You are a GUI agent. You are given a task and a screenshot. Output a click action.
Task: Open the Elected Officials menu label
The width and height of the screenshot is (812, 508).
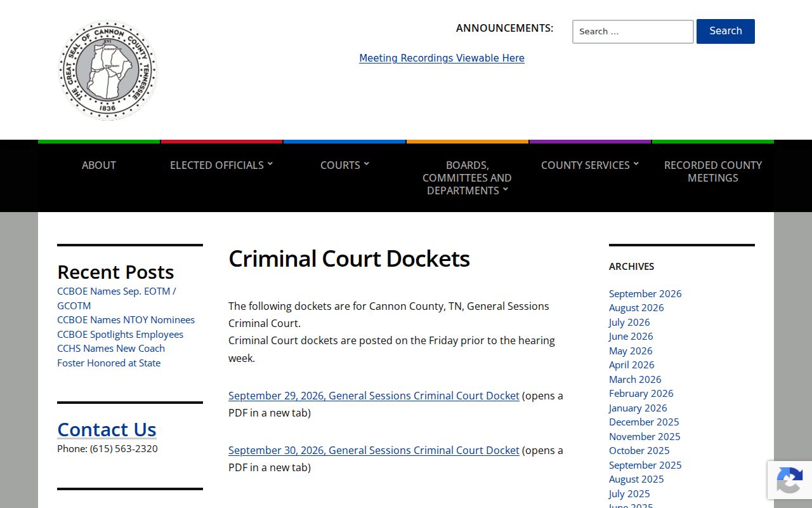tap(217, 165)
